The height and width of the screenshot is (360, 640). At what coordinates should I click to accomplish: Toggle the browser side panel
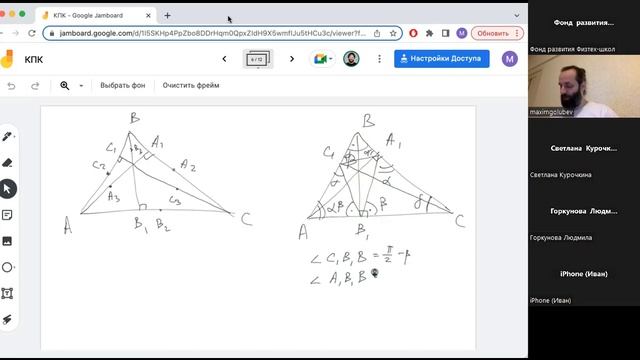(445, 33)
